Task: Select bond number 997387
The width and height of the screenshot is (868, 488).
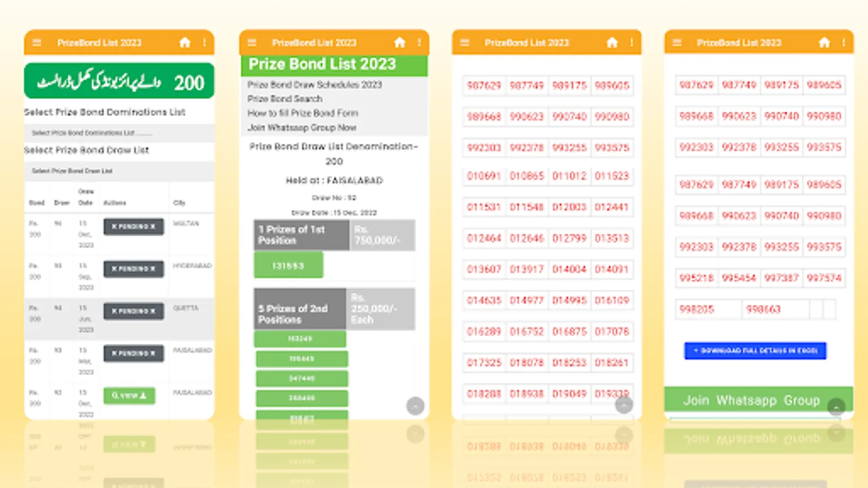Action: (x=781, y=278)
